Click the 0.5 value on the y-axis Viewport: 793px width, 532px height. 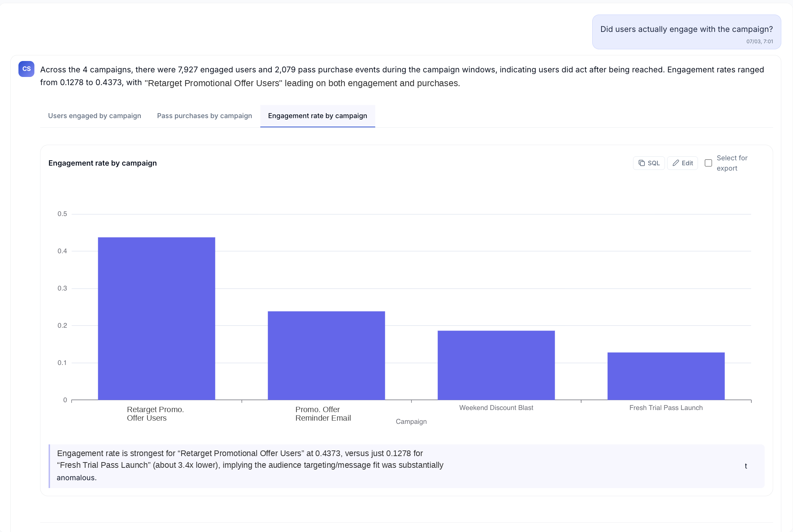tap(62, 214)
